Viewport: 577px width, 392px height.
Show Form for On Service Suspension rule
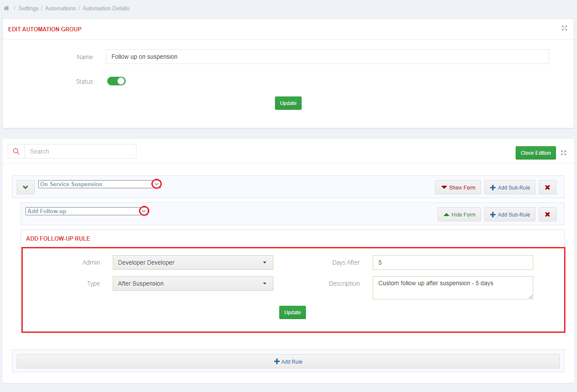[x=458, y=187]
